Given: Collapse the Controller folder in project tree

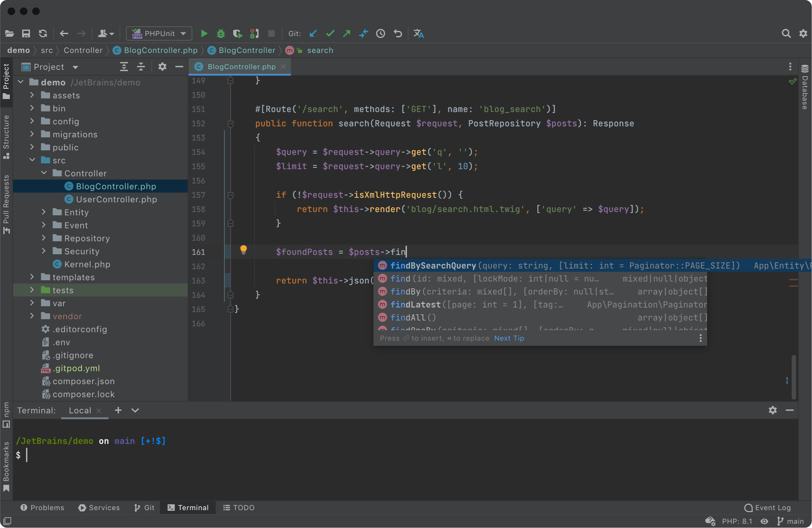Looking at the screenshot, I should pos(44,173).
